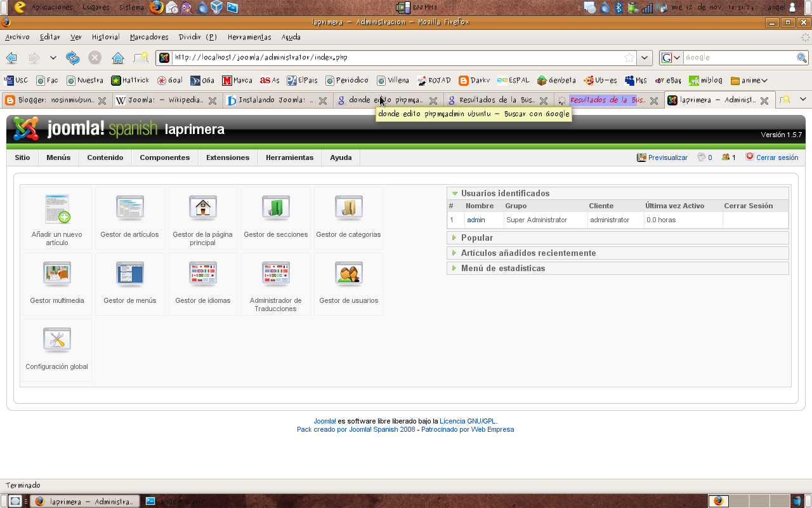Open the admin user link
Image resolution: width=812 pixels, height=508 pixels.
pyautogui.click(x=476, y=220)
